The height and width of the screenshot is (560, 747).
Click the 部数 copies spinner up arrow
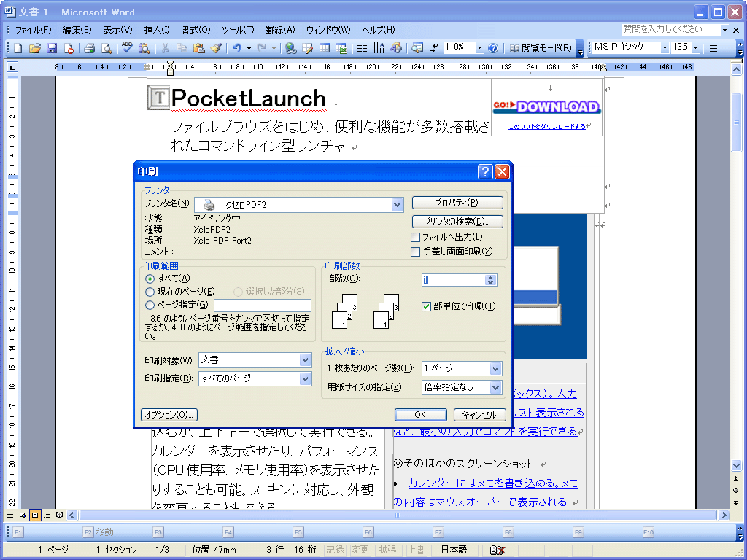(x=491, y=277)
